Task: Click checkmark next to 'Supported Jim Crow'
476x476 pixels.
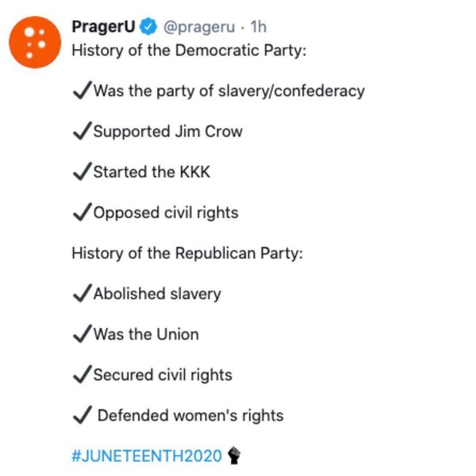Action: [81, 131]
